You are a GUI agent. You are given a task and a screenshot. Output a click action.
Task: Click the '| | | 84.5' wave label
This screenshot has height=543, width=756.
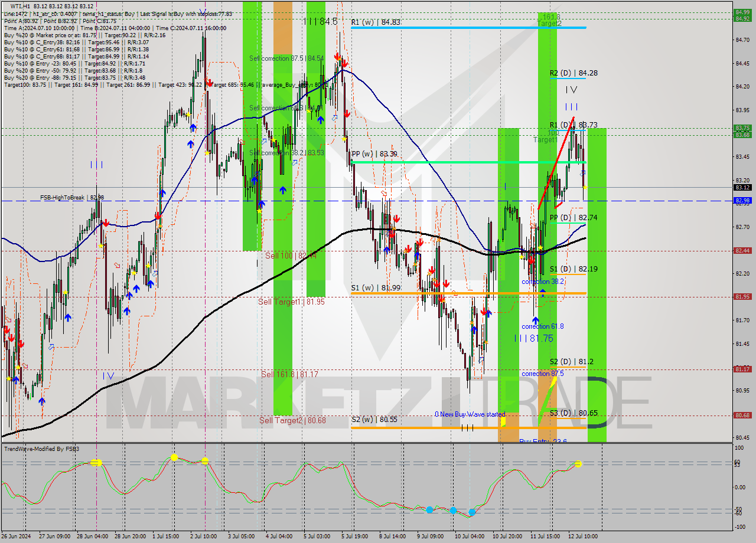click(x=321, y=21)
